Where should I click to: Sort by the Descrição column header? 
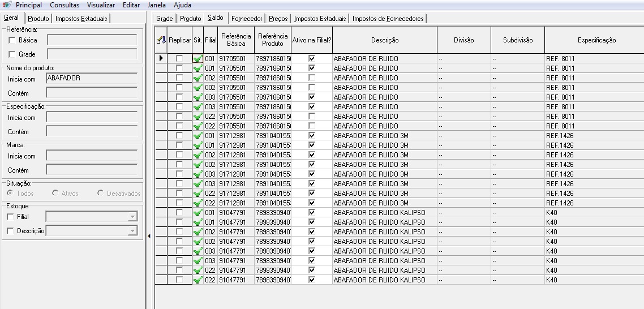coord(385,40)
